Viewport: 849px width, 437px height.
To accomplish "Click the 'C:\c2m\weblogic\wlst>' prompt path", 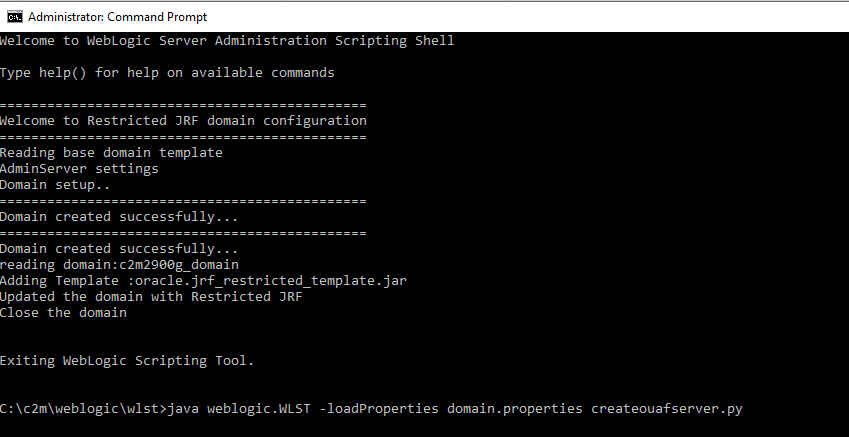I will (83, 408).
